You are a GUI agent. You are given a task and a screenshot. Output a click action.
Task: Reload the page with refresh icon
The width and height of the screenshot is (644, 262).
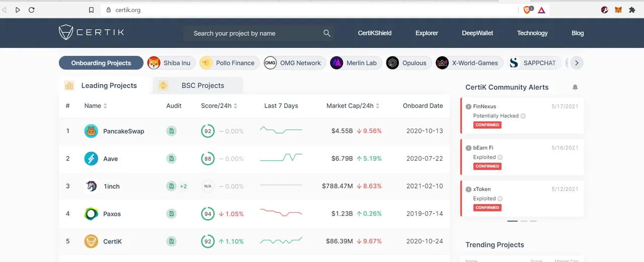click(32, 10)
